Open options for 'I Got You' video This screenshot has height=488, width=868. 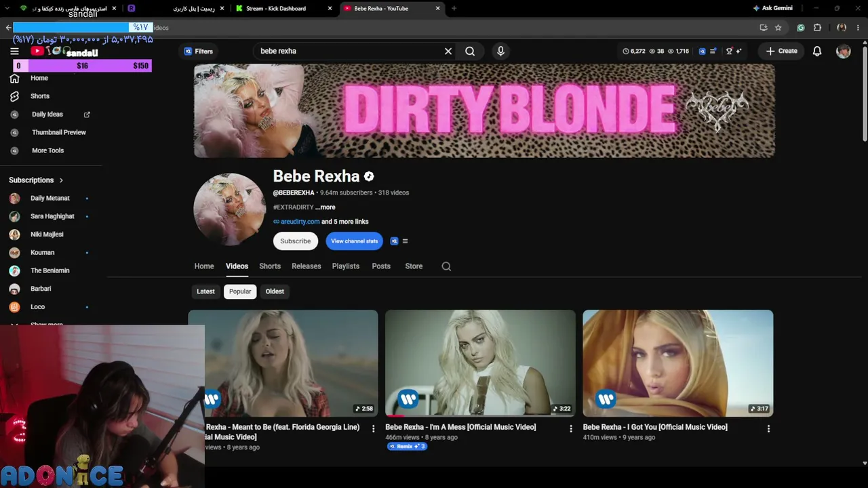coord(768,428)
